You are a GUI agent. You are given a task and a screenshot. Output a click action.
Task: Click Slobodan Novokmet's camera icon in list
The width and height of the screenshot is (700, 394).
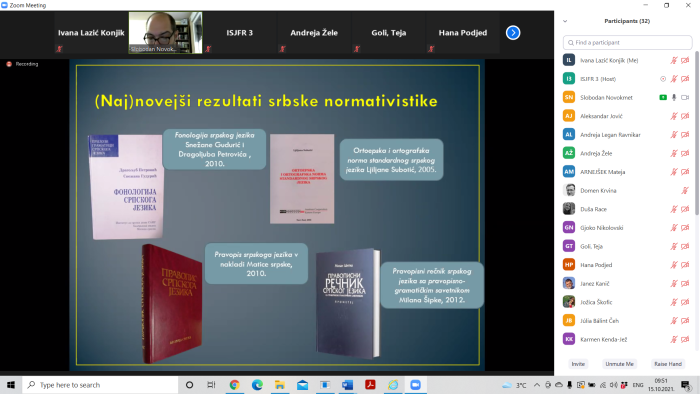tap(685, 97)
